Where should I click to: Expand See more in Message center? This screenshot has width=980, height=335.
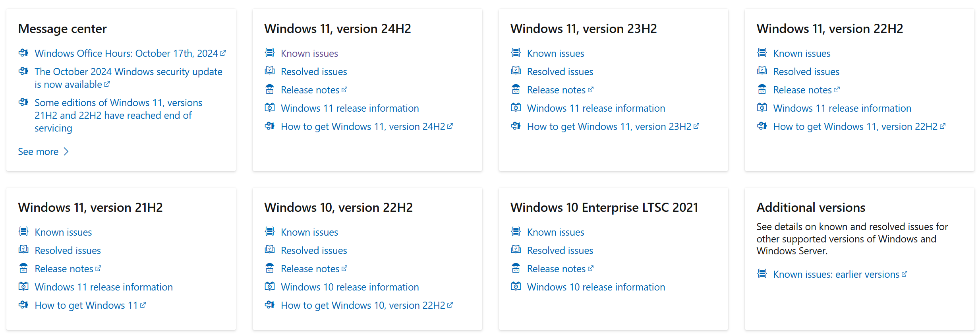coord(43,152)
